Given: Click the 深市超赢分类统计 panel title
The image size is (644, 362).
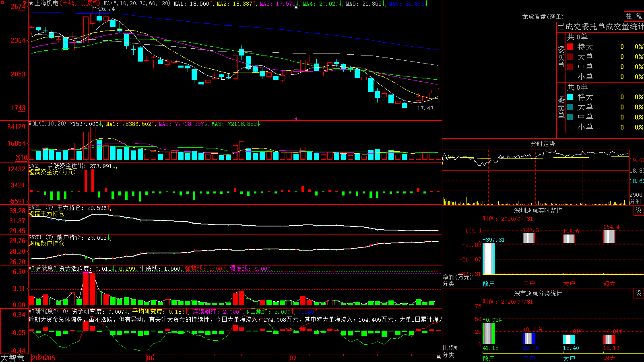Looking at the screenshot, I should click(538, 293).
